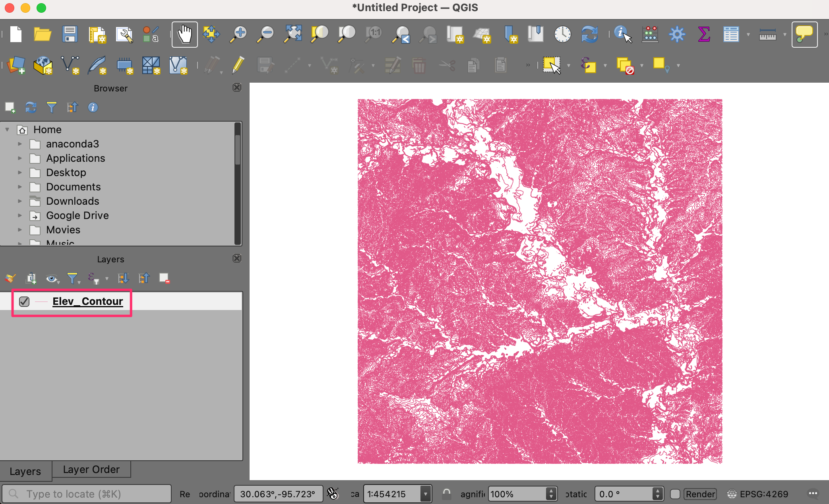Viewport: 829px width, 504px height.
Task: Toggle the scale lock icon
Action: [x=447, y=494]
